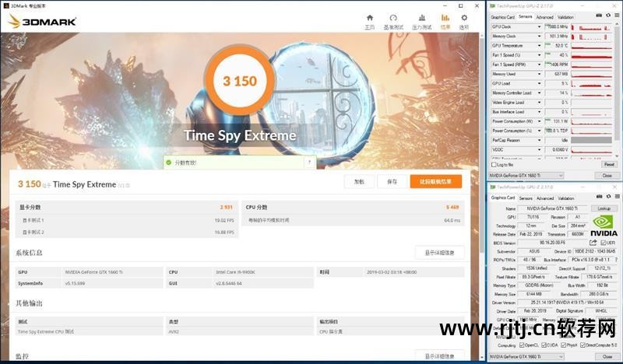Click the green check icon beside 分数有效
Screen dimensions: 623x364
point(168,163)
